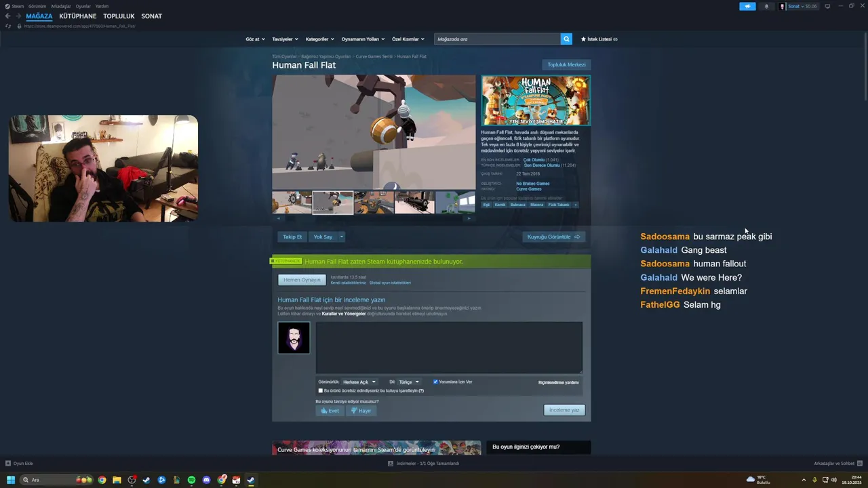The width and height of the screenshot is (868, 488).
Task: Click the No Brakes Games developer link
Action: click(532, 183)
